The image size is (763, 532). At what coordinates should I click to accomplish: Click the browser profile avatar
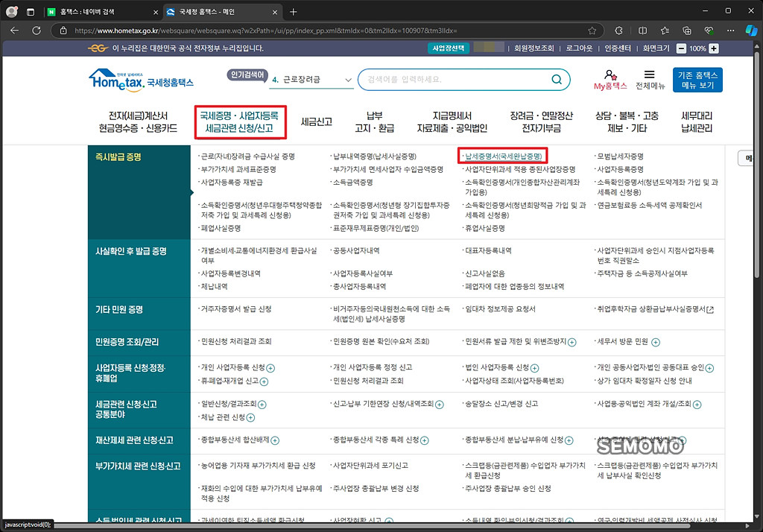click(x=12, y=12)
